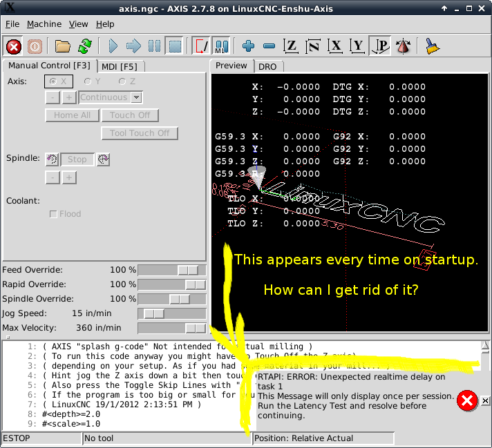Image resolution: width=492 pixels, height=448 pixels.
Task: Select rotated Z view icon
Action: pyautogui.click(x=313, y=46)
